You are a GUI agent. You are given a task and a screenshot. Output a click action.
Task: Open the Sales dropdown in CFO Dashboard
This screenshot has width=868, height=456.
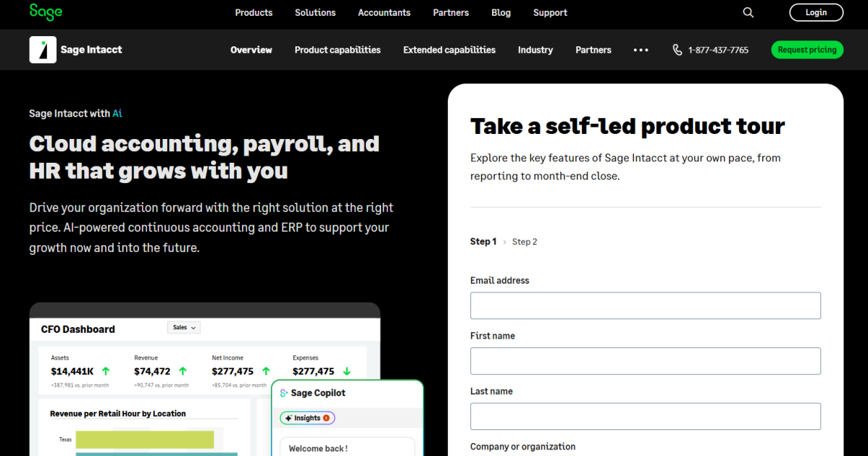(x=184, y=328)
